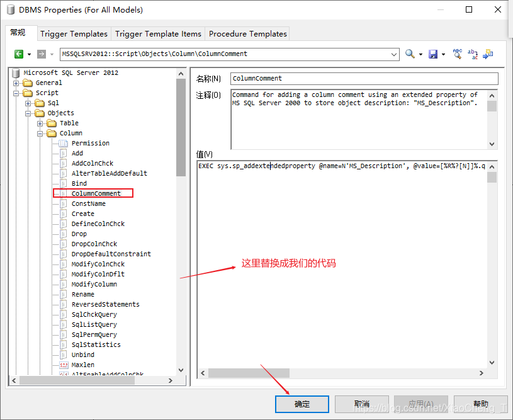
Task: Click the ABC find-text icon
Action: click(458, 54)
